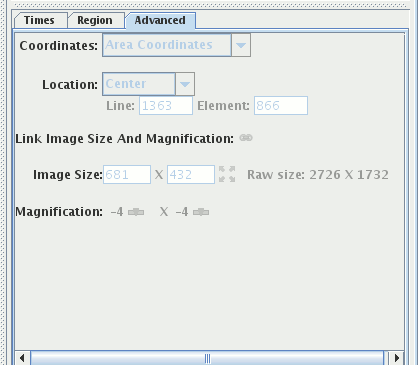Click the Link Image Size And Magnification label
The width and height of the screenshot is (418, 365).
click(x=125, y=139)
